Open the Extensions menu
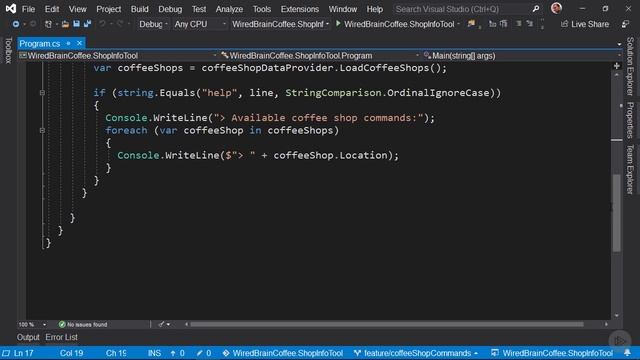Screen dimensions: 640x360 tap(300, 9)
